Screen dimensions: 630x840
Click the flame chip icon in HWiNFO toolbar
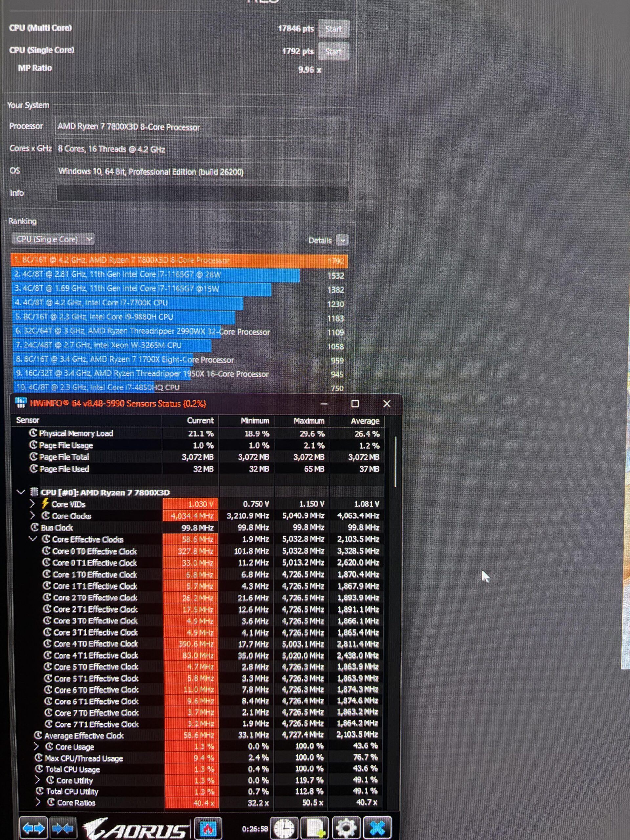click(x=208, y=828)
